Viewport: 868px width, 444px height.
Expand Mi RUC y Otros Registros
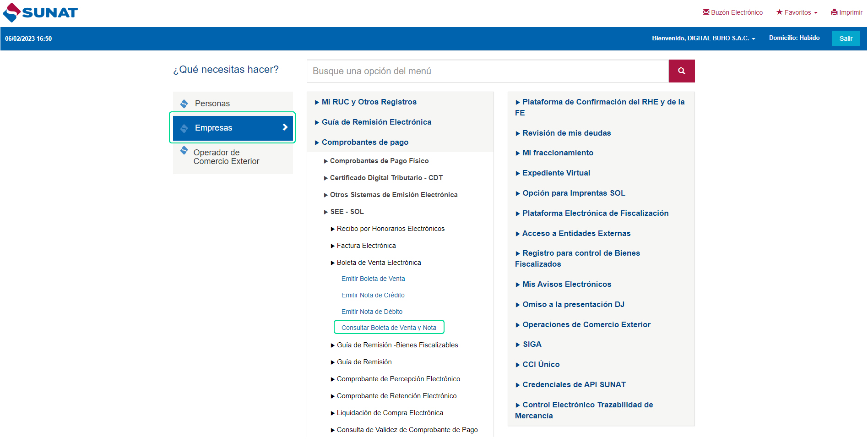pos(369,102)
